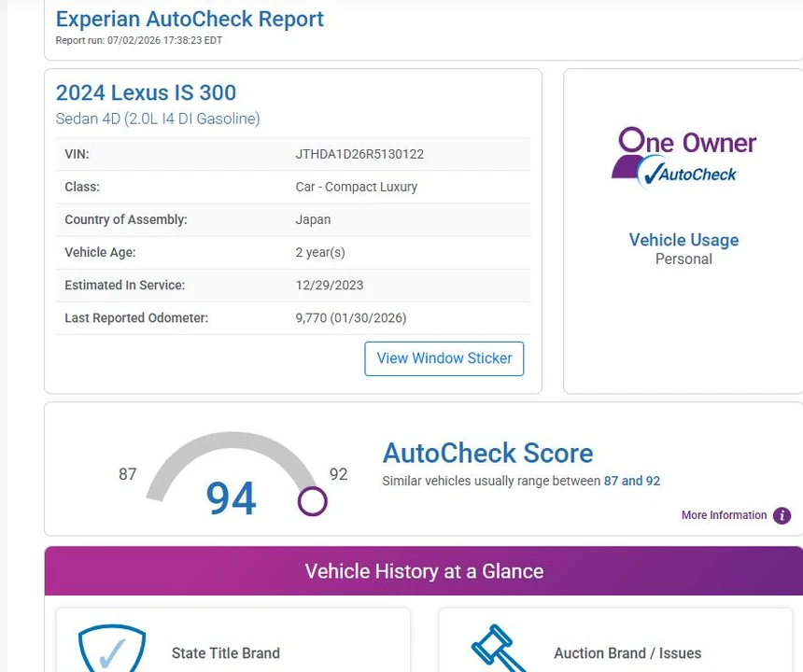The image size is (803, 672).
Task: Click the Auction Brand / Issues label
Action: (627, 653)
